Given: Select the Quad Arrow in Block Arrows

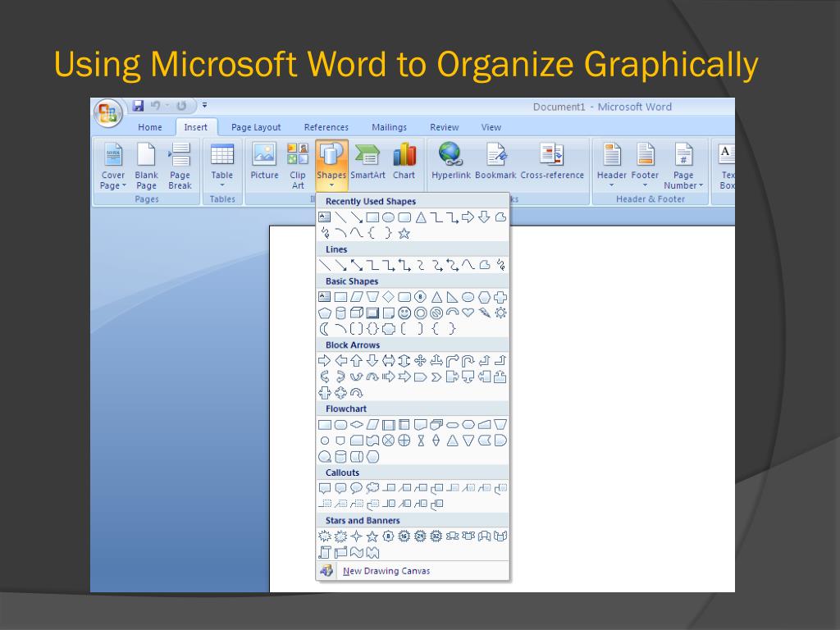Looking at the screenshot, I should point(421,361).
